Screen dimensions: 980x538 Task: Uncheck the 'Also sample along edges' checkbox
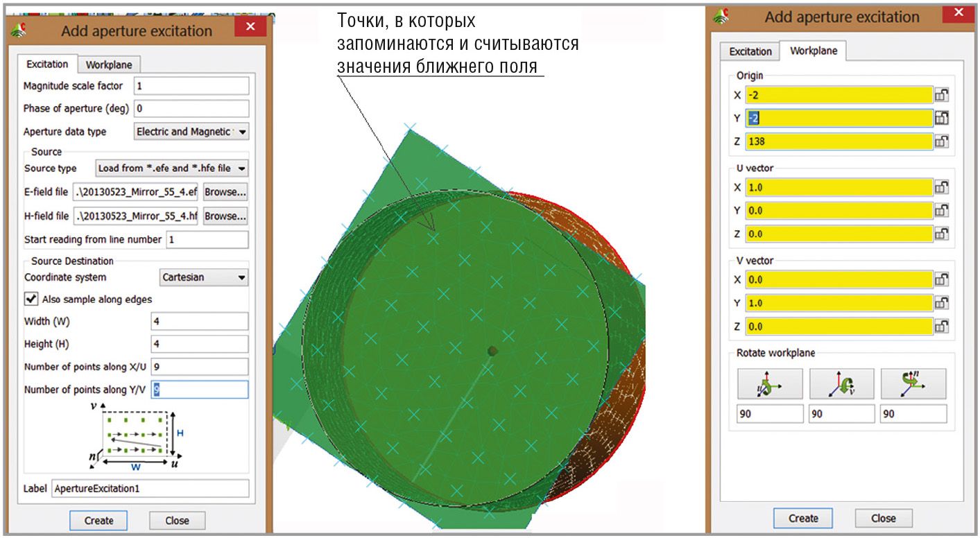coord(31,299)
